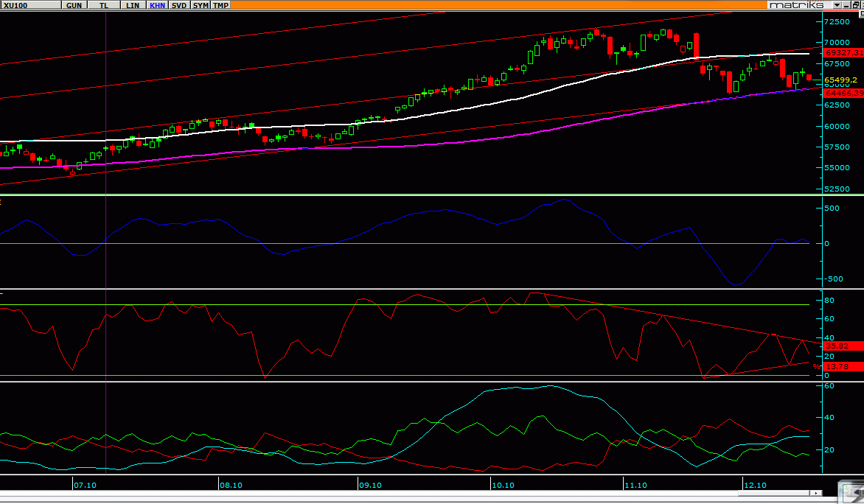Image resolution: width=864 pixels, height=504 pixels.
Task: Toggle the KHN option in toolbar
Action: click(157, 5)
